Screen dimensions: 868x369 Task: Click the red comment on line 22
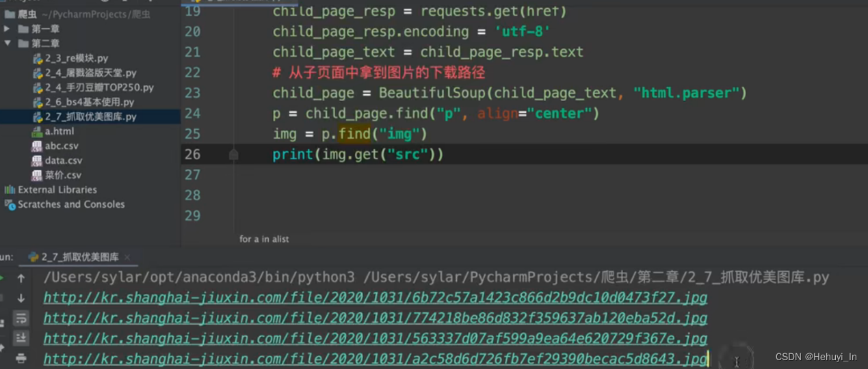379,72
